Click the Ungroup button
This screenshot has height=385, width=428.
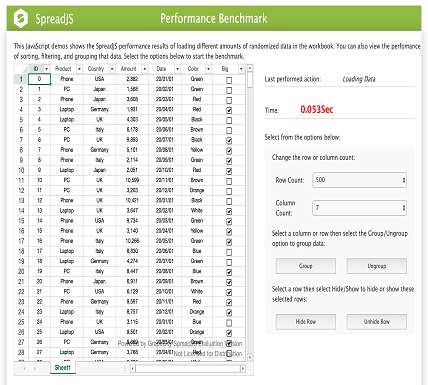click(377, 266)
